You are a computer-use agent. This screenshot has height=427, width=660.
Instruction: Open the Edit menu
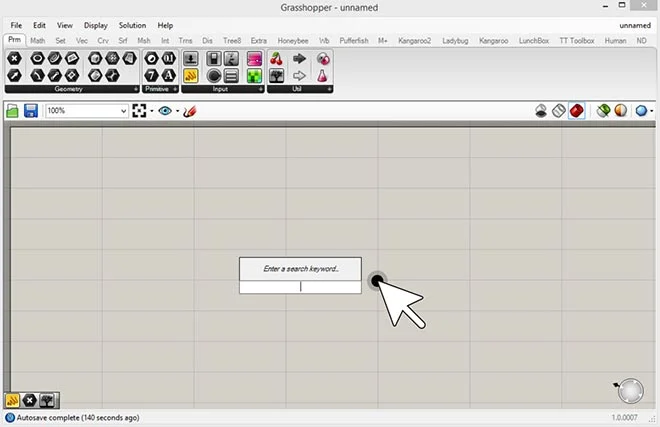[x=40, y=25]
